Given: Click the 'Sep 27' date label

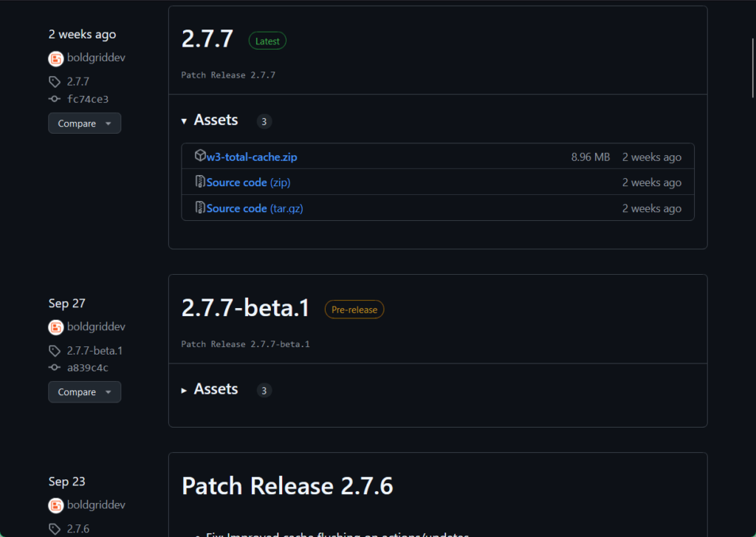Looking at the screenshot, I should click(x=67, y=304).
